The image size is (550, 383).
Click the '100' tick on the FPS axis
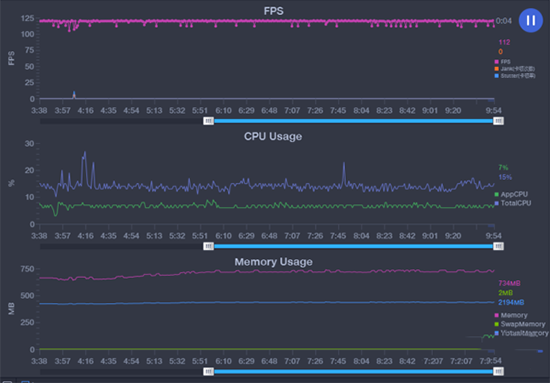click(x=27, y=34)
